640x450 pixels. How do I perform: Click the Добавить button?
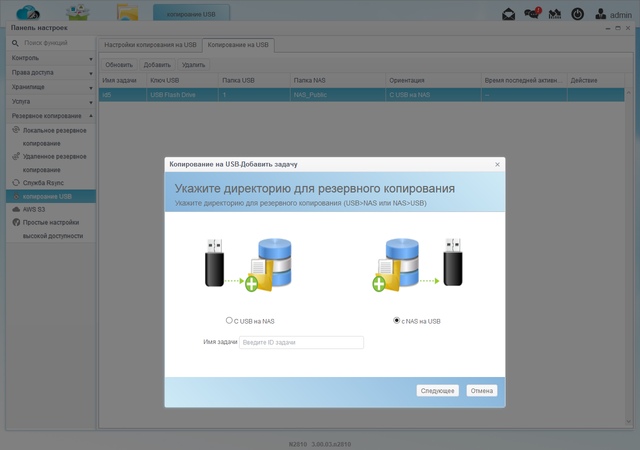tap(157, 65)
